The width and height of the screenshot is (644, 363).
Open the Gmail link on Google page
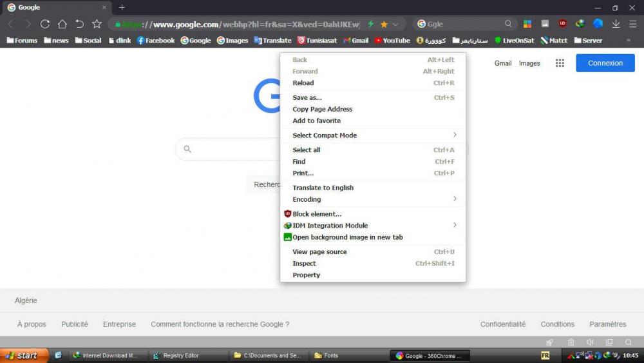click(503, 63)
